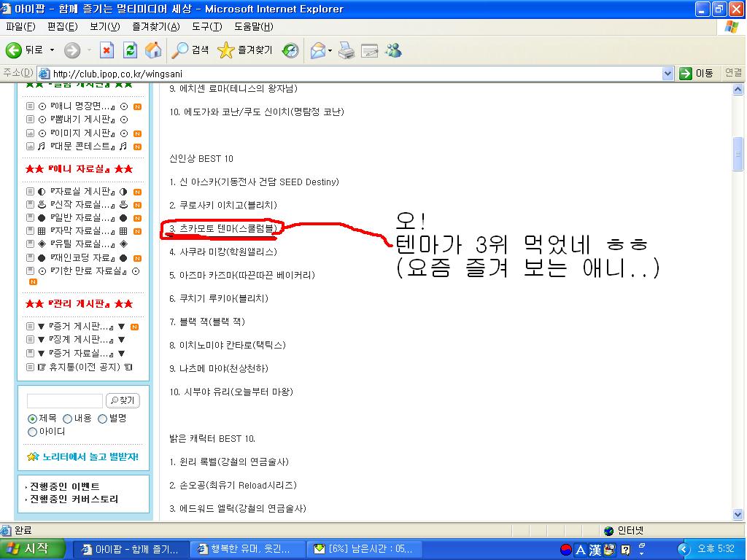Open the Mail envelope icon
Screen dimensions: 747x560
(318, 50)
